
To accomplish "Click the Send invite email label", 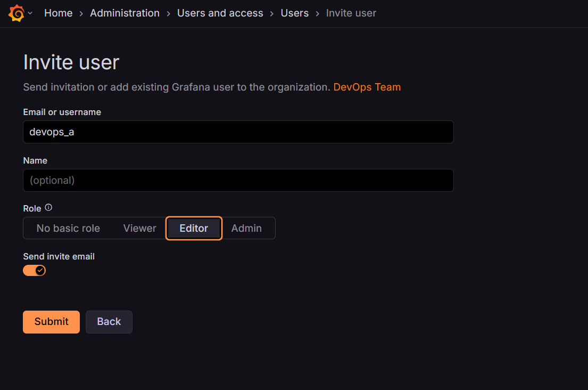I will pos(59,256).
